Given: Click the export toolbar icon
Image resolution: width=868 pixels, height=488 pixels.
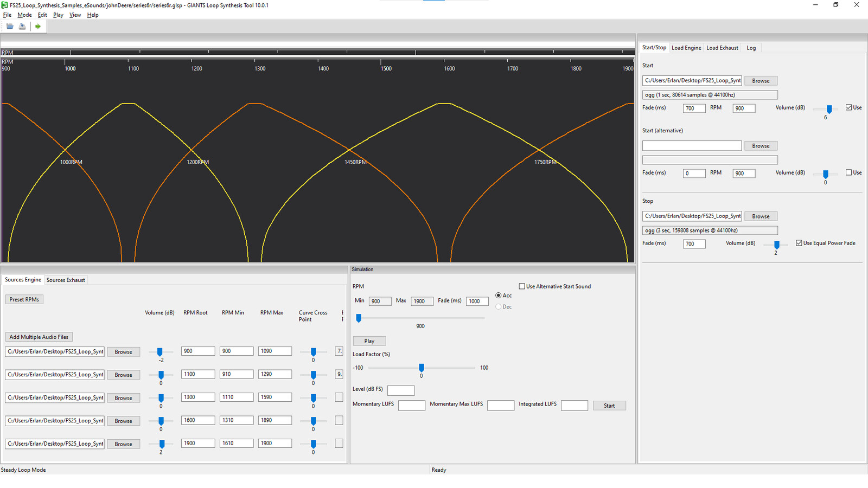Looking at the screenshot, I should [22, 26].
